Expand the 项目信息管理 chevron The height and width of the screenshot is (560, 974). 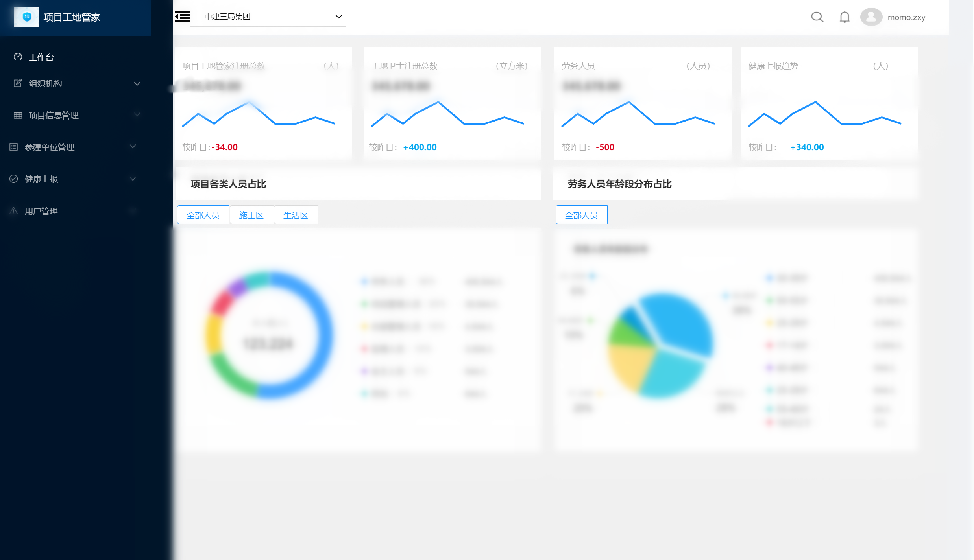[x=137, y=115]
